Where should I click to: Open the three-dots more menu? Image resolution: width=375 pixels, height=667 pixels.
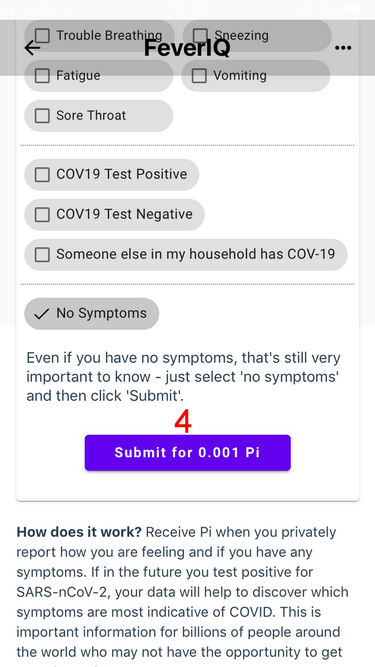pos(343,48)
